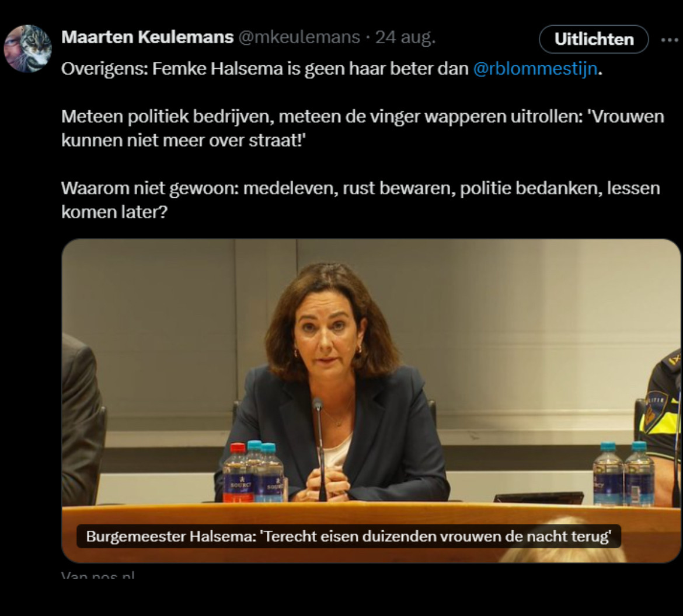This screenshot has height=616, width=683.
Task: Click the tablet lying on the table
Action: pos(539,498)
